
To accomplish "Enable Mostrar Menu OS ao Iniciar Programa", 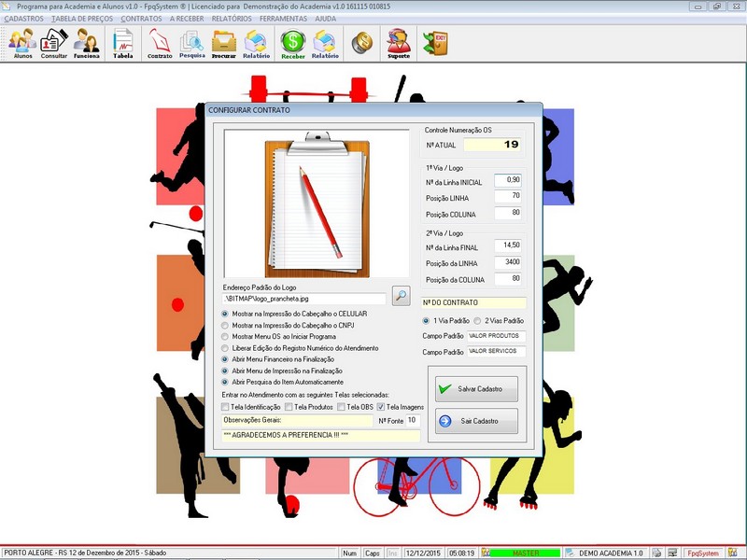I will (x=225, y=337).
